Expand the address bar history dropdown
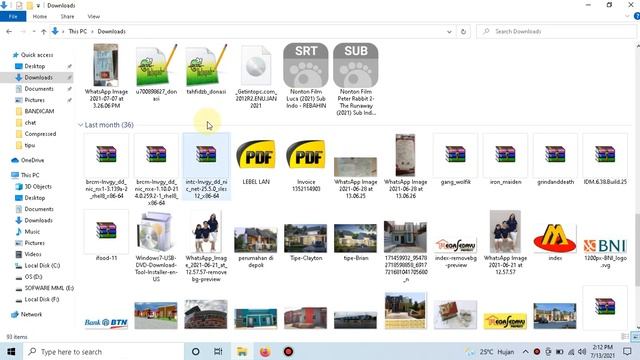Screen dimensions: 640x360 [x=449, y=31]
